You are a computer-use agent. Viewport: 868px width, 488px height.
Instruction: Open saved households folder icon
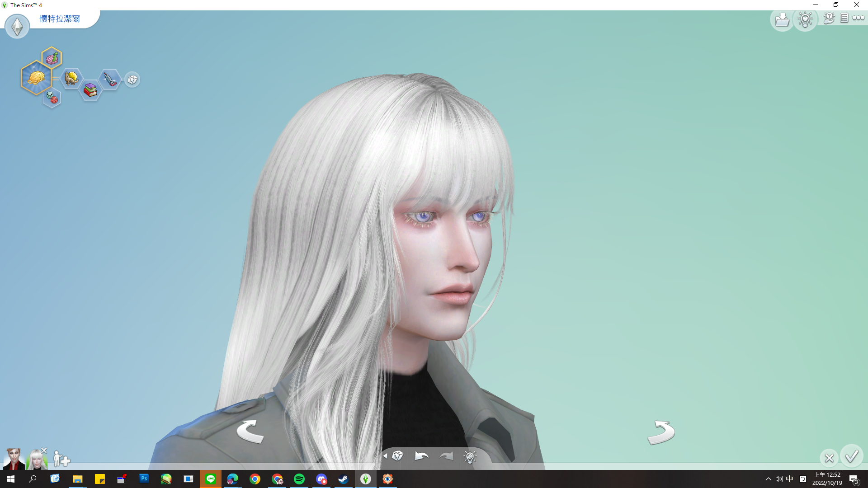pos(782,20)
